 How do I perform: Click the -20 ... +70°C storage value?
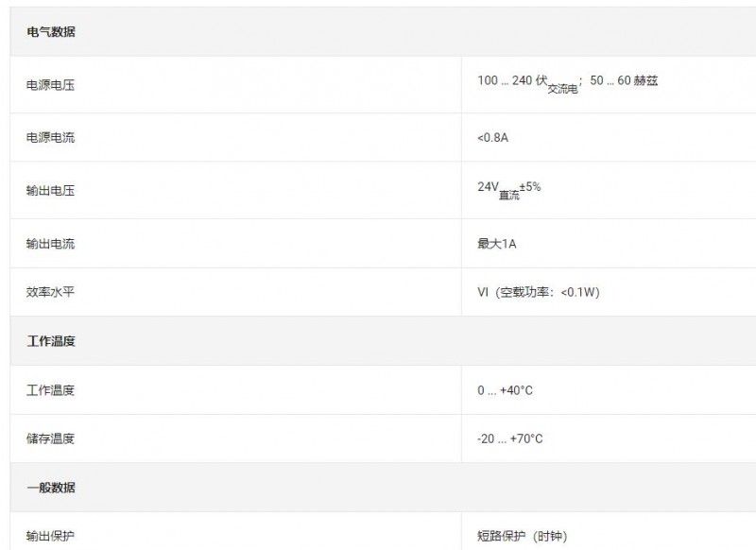(510, 438)
